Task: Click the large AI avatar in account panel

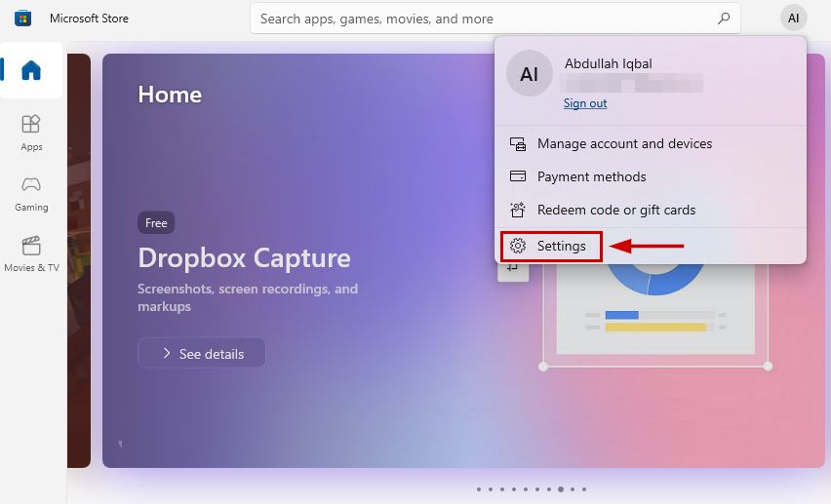Action: coord(530,73)
